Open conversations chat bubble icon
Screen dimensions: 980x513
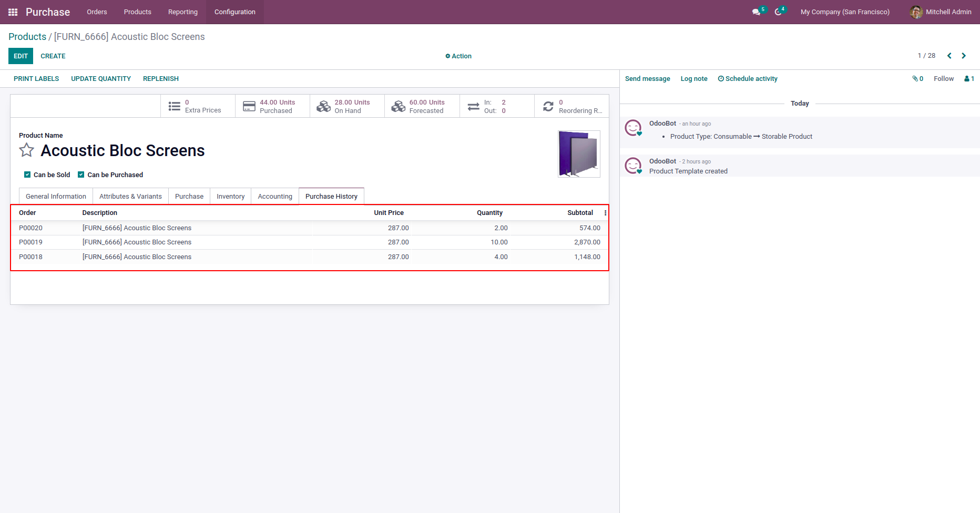click(756, 12)
